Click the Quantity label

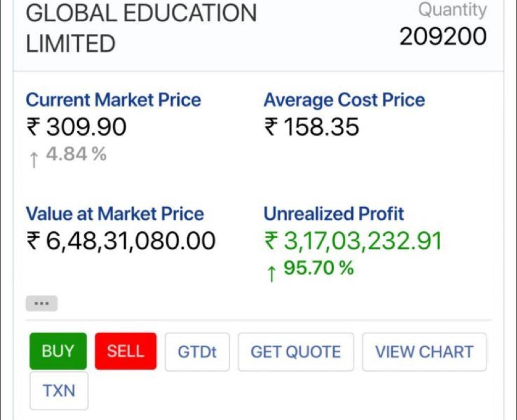452,10
